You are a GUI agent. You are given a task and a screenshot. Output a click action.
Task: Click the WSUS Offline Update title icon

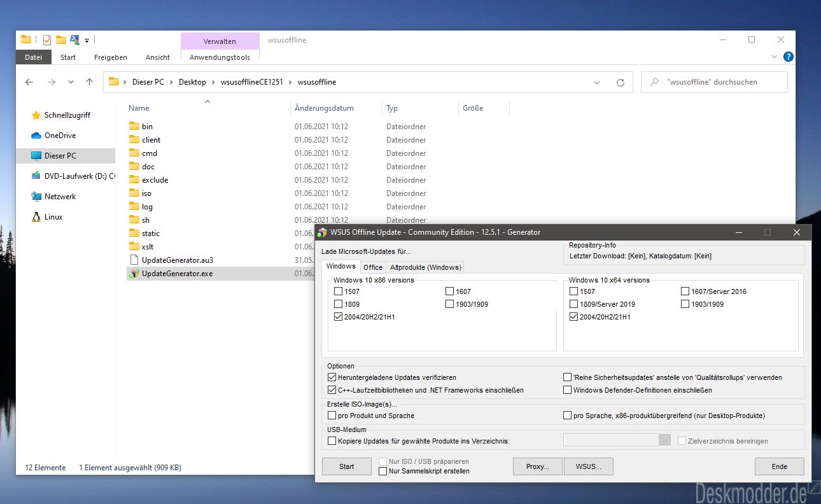[x=323, y=232]
